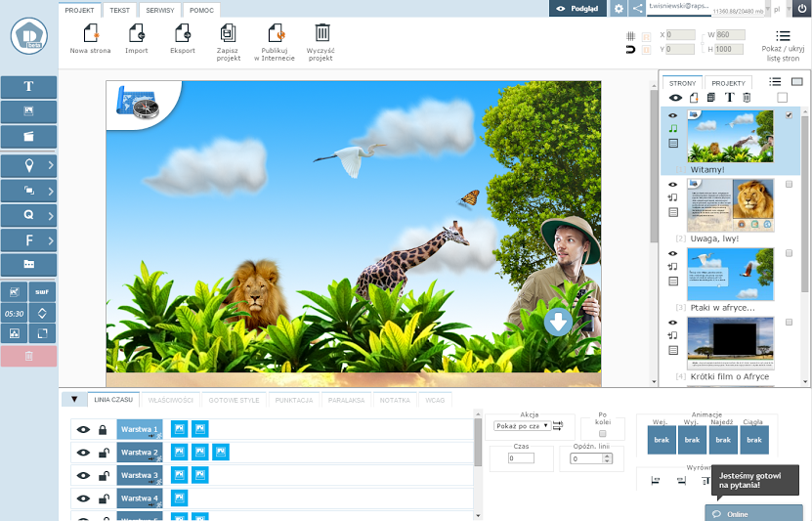Click the Nova strona (new page) icon
812x521 pixels.
click(x=91, y=35)
